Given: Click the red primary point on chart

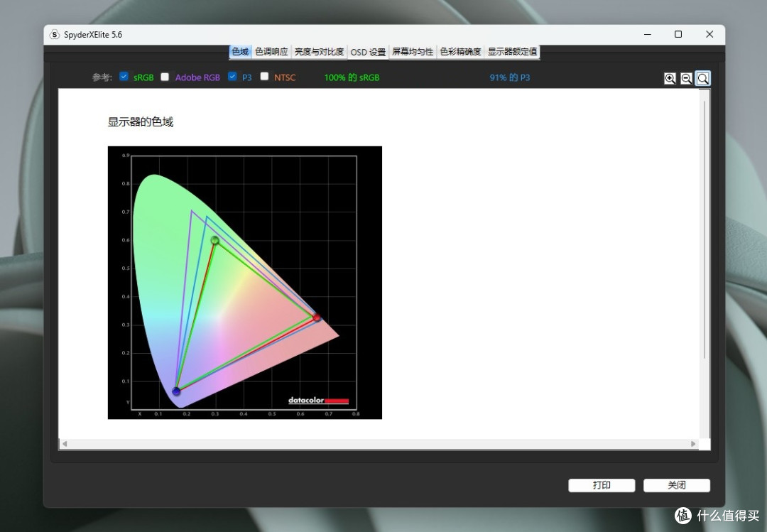Looking at the screenshot, I should pyautogui.click(x=317, y=317).
